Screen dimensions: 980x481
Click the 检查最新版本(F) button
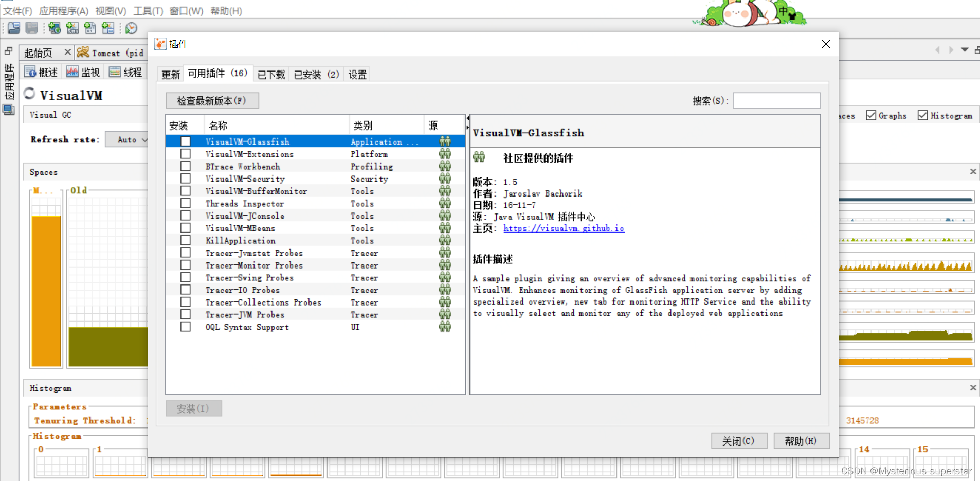pos(212,101)
